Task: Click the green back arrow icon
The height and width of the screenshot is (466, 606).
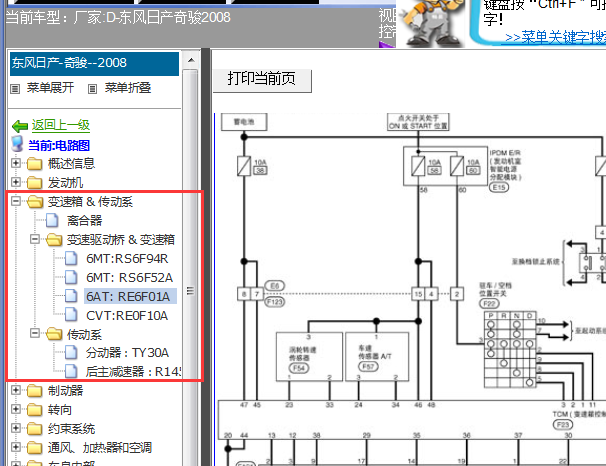Action: coord(20,126)
